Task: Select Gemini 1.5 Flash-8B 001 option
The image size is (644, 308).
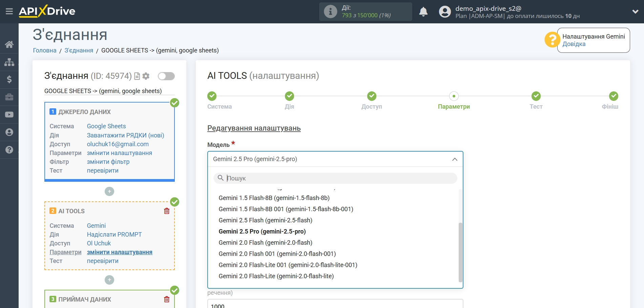Action: click(286, 209)
